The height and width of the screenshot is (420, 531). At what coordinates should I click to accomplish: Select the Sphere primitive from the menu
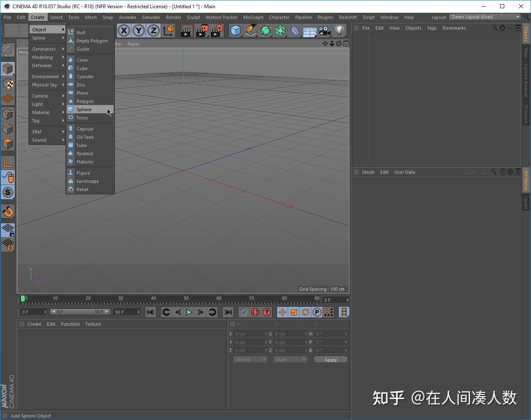(x=84, y=109)
